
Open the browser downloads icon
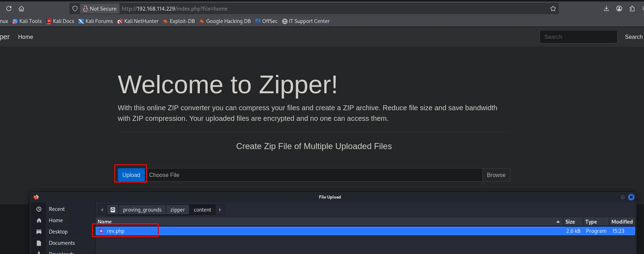606,8
